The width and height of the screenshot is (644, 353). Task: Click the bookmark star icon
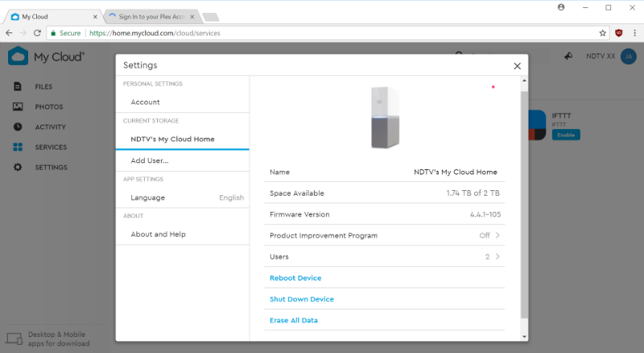(x=602, y=33)
